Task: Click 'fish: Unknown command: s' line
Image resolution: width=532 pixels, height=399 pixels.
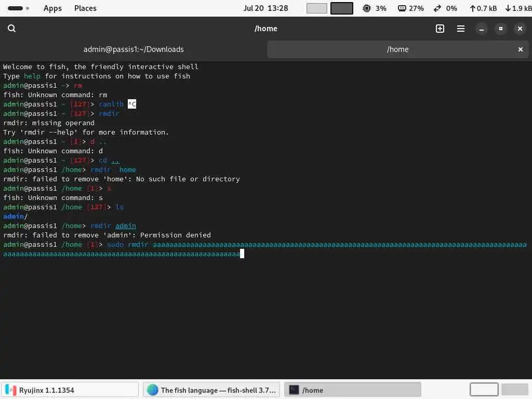Action: (x=53, y=198)
